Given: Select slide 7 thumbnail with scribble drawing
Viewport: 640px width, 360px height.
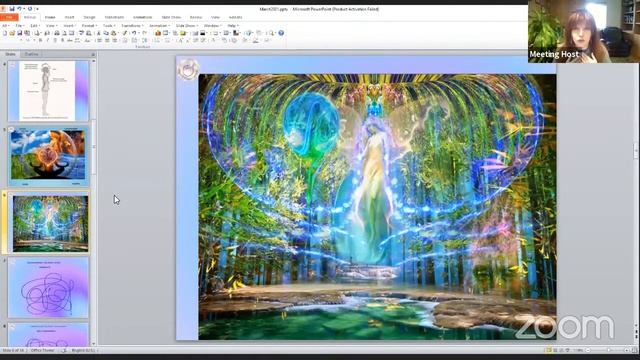Looking at the screenshot, I should tap(48, 287).
